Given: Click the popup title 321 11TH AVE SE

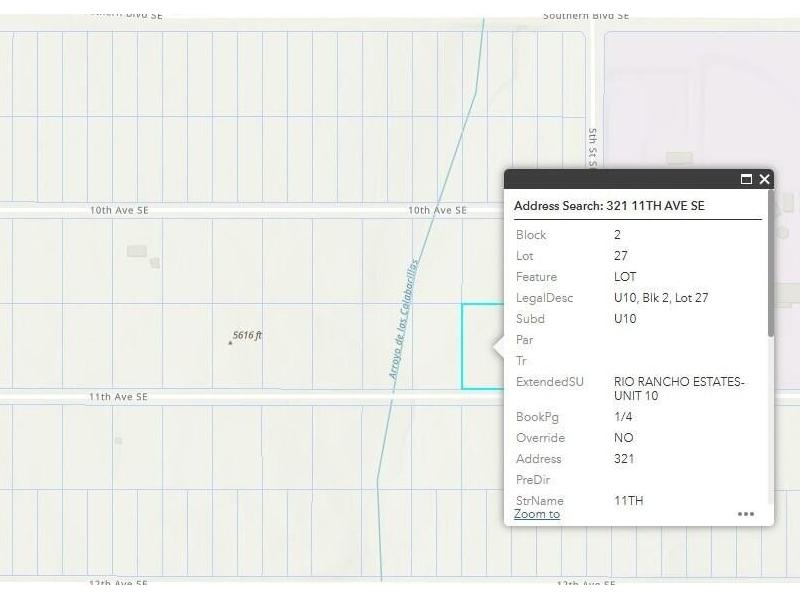Looking at the screenshot, I should pyautogui.click(x=609, y=206).
